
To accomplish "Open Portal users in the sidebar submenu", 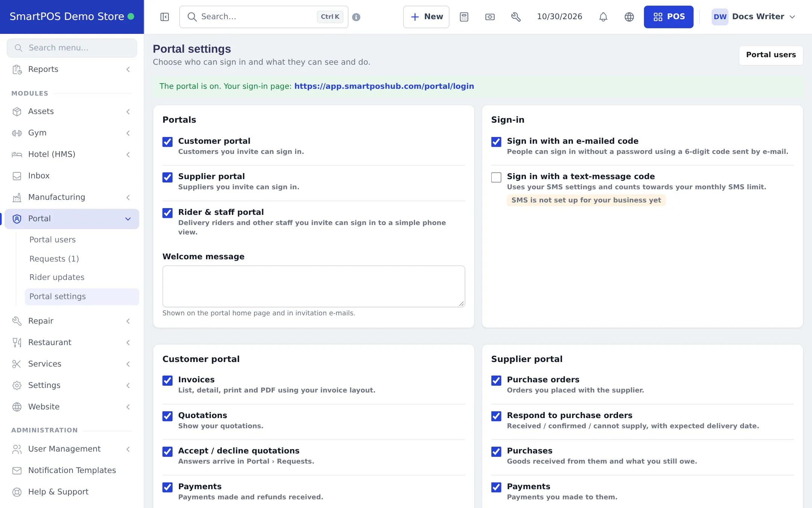I will click(52, 240).
